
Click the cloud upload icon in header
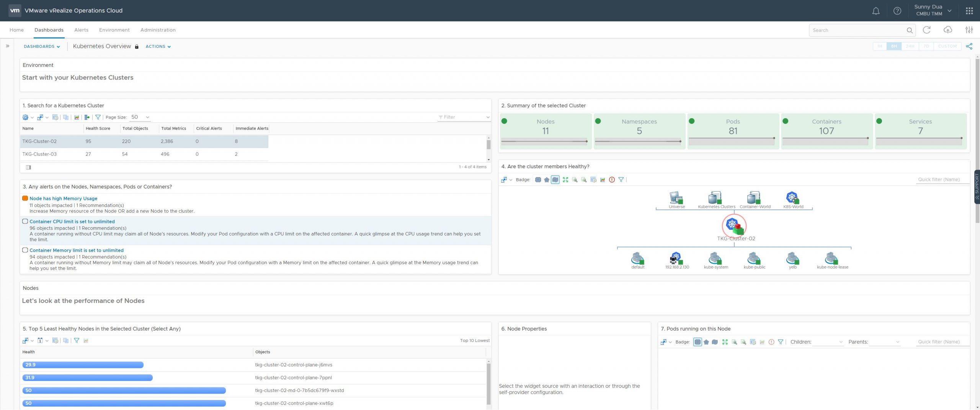coord(948,30)
